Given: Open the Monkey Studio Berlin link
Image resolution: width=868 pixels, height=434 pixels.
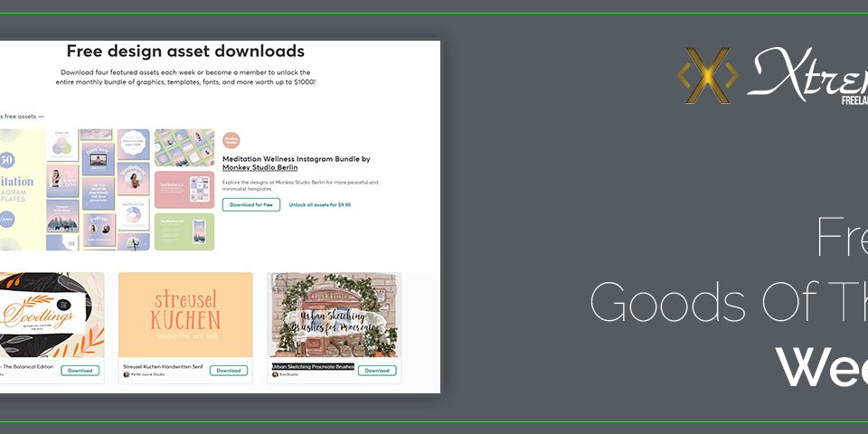Looking at the screenshot, I should coord(260,167).
